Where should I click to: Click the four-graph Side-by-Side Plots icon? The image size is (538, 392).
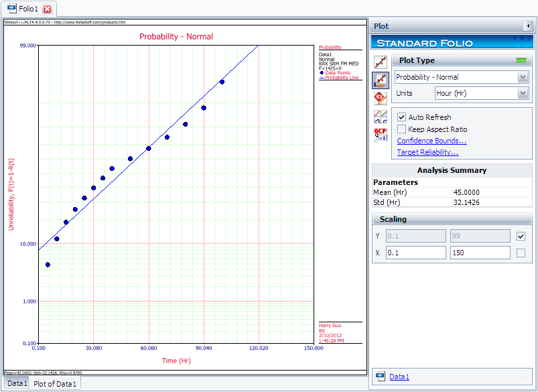(381, 117)
